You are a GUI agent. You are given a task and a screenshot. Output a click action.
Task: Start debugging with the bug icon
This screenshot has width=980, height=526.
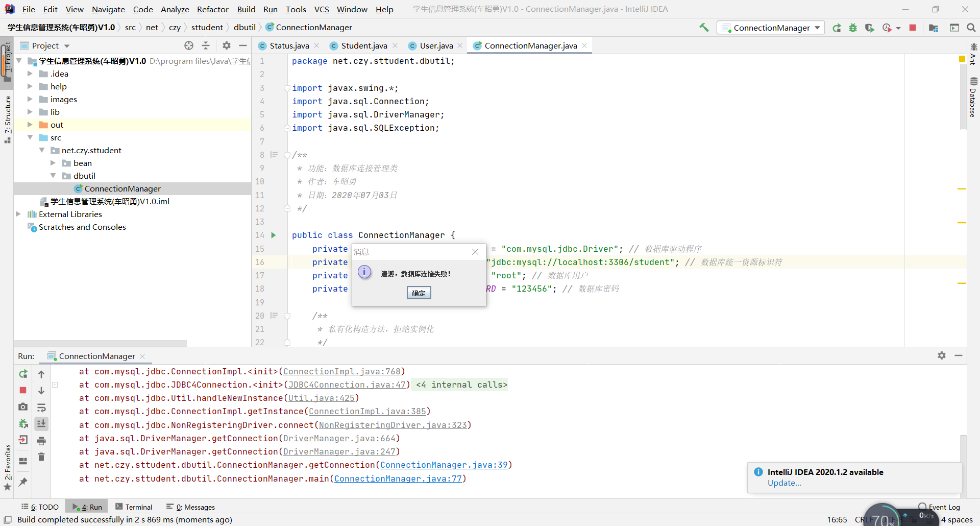(853, 28)
